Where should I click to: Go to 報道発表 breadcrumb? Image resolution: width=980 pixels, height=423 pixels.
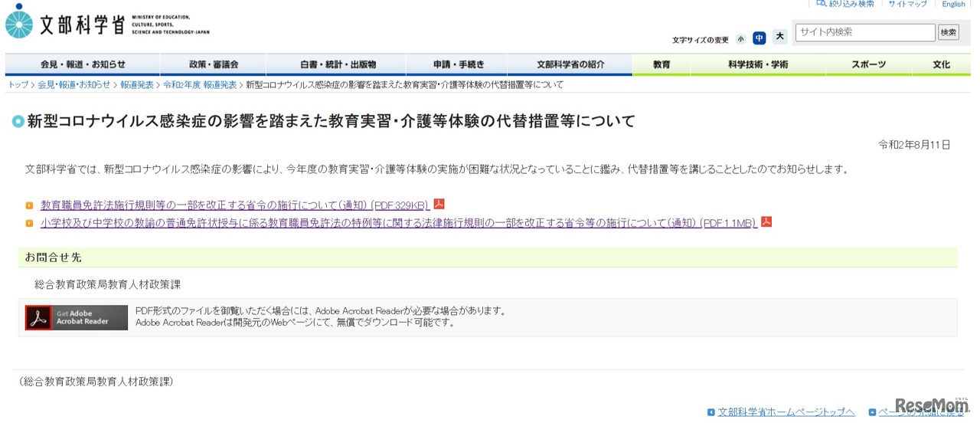pos(137,85)
